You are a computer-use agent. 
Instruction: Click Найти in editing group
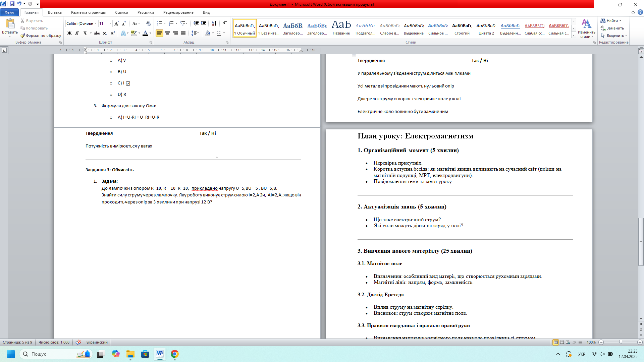[x=611, y=21]
